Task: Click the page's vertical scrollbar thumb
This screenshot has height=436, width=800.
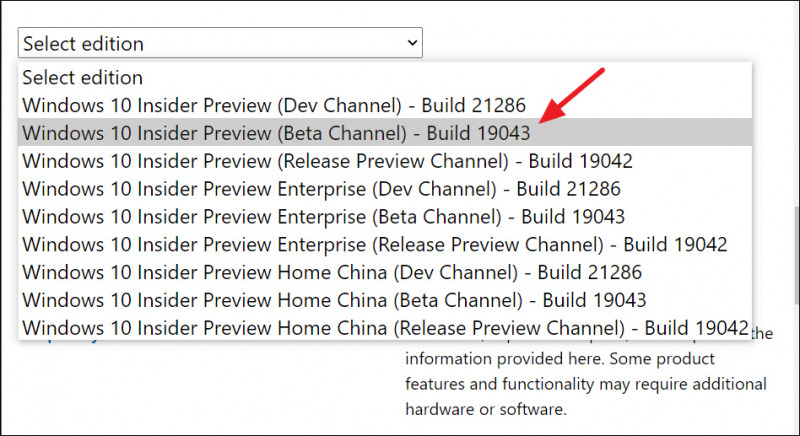Action: point(796,255)
